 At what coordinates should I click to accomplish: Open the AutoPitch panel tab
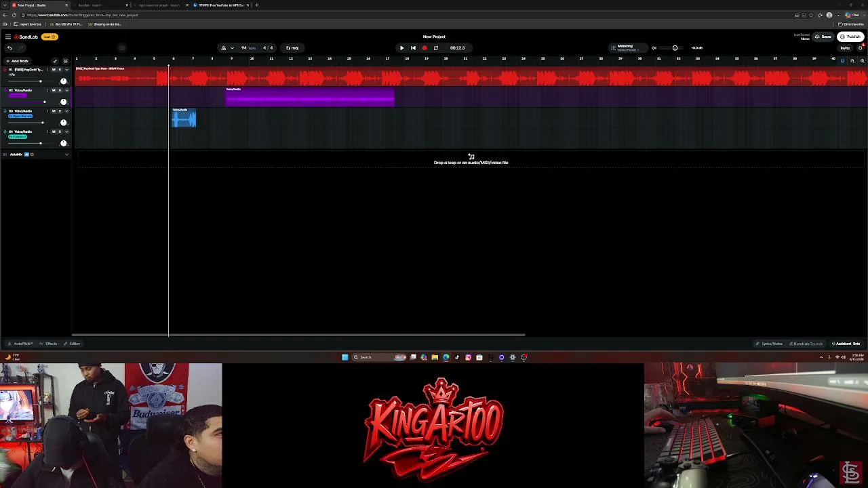click(x=21, y=344)
